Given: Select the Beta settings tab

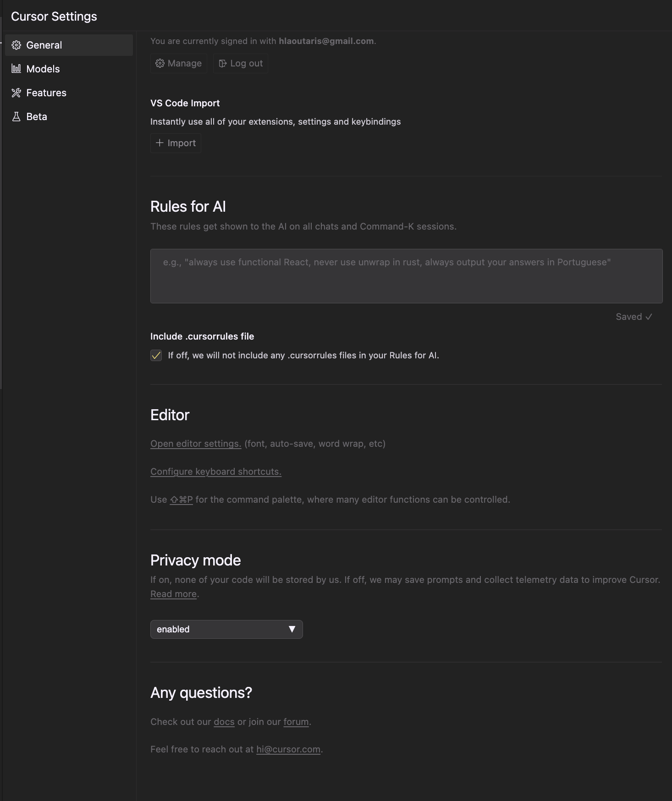Looking at the screenshot, I should tap(37, 116).
